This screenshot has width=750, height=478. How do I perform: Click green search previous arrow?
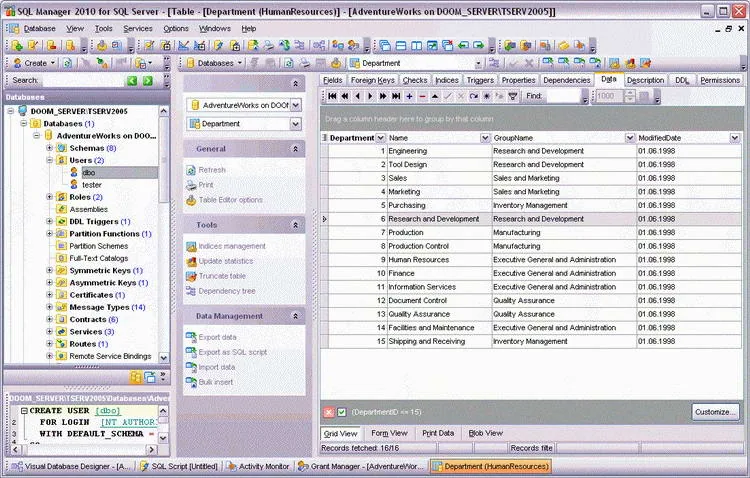click(132, 80)
